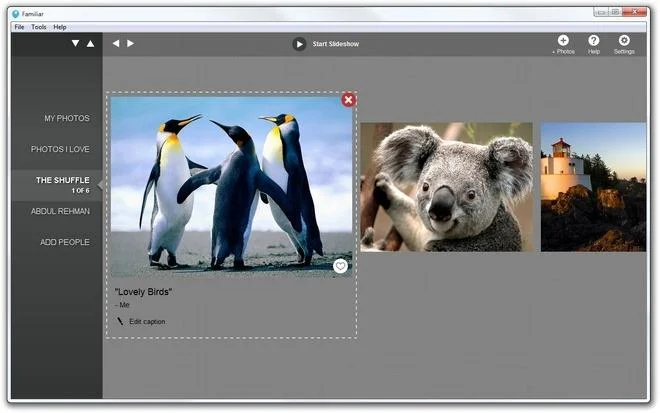
Task: Select the koala photo thumbnail
Action: point(447,187)
